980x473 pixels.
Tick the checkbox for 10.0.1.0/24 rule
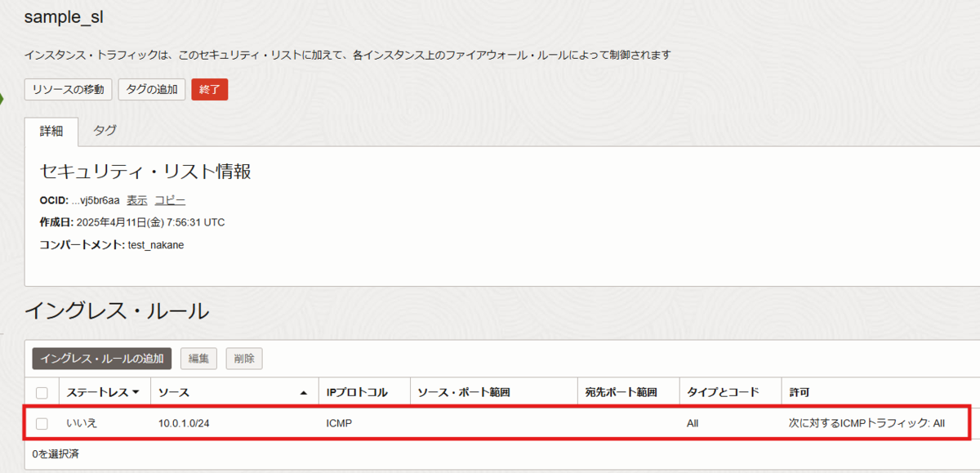(x=42, y=423)
